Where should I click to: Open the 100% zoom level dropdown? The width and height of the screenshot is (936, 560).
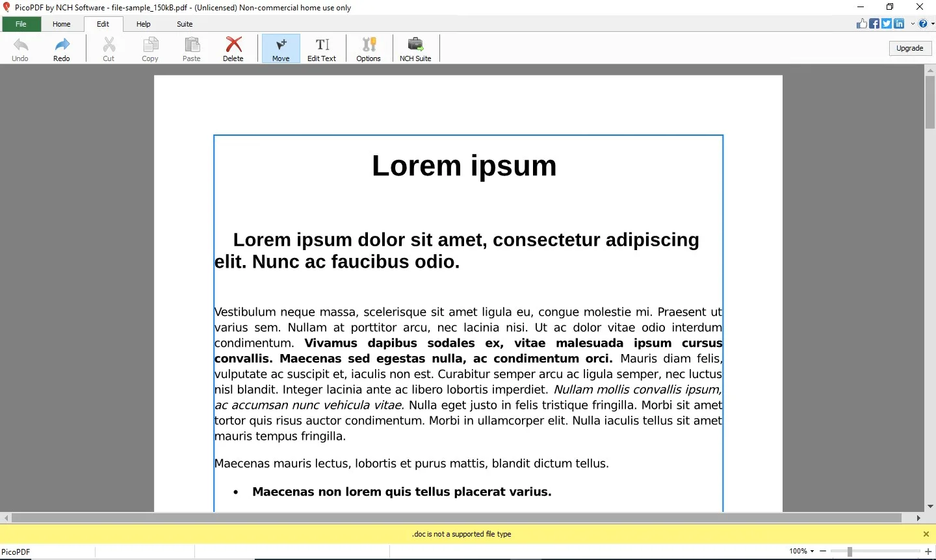coord(801,551)
